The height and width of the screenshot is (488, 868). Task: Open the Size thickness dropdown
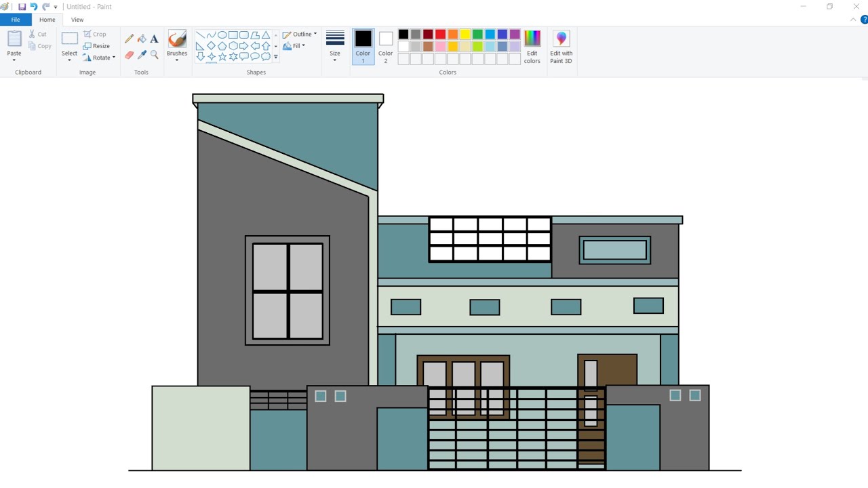coord(335,47)
